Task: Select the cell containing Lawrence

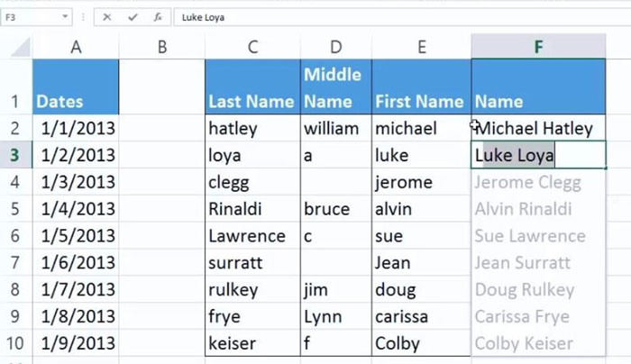Action: pyautogui.click(x=252, y=236)
